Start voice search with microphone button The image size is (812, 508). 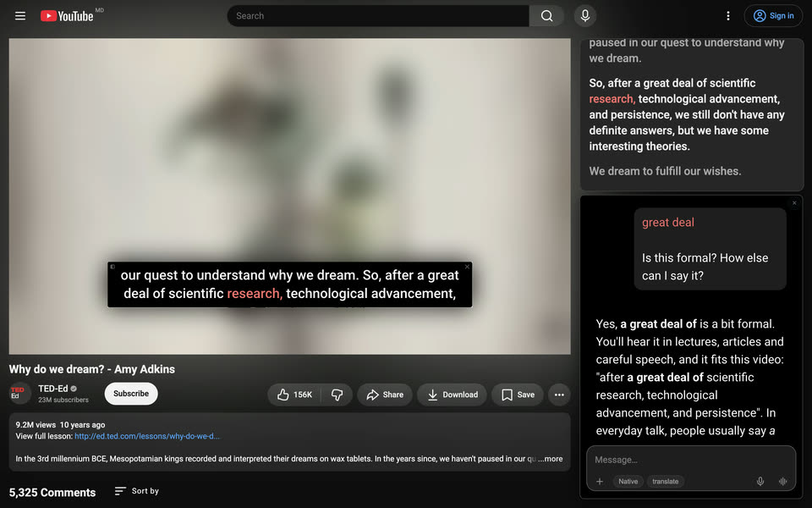(585, 16)
